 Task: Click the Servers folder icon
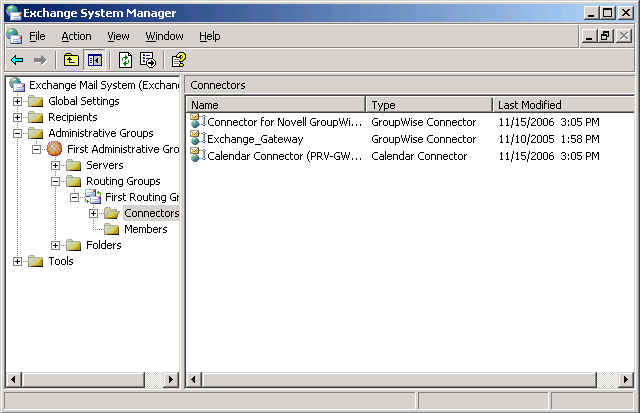73,165
